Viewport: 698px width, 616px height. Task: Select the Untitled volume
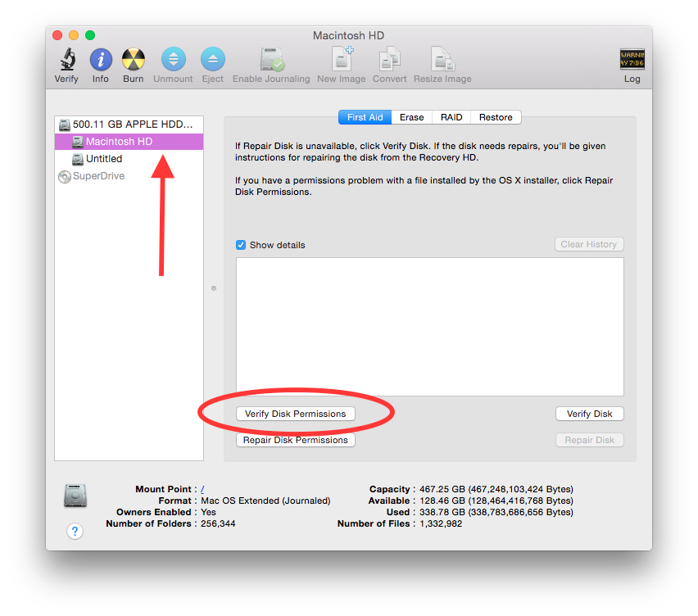point(129,159)
